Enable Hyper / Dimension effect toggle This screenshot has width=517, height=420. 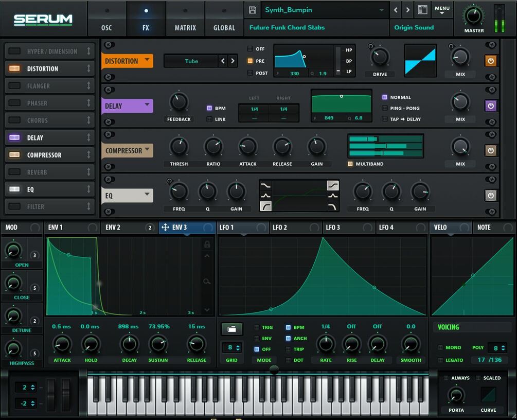pyautogui.click(x=14, y=51)
